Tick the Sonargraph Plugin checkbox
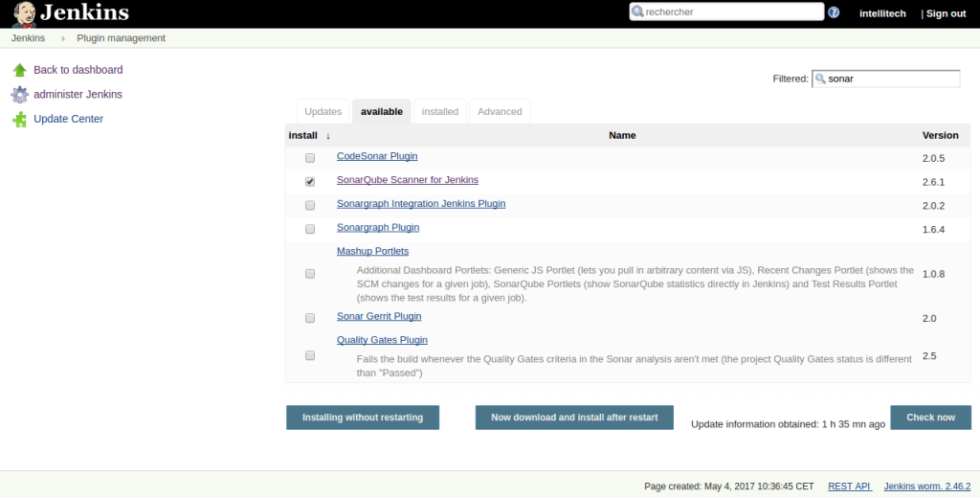The width and height of the screenshot is (980, 498). click(x=310, y=230)
